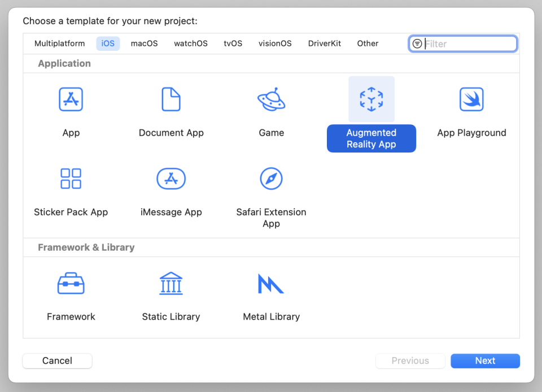Open the DriverKit templates
This screenshot has width=542, height=392.
click(x=324, y=43)
